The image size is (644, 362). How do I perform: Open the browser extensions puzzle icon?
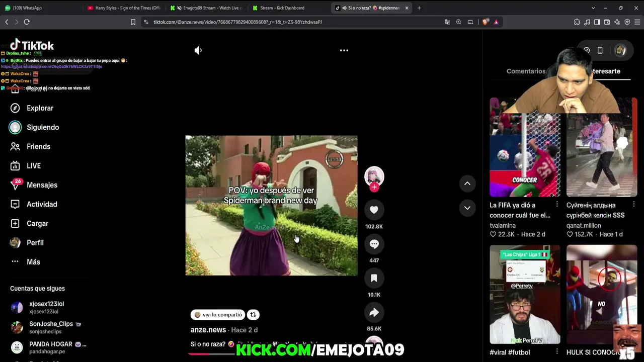577,22
